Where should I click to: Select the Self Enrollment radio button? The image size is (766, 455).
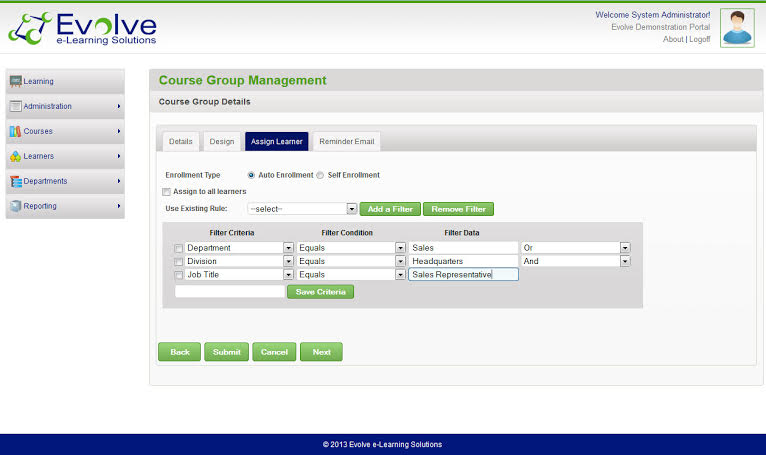[320, 175]
